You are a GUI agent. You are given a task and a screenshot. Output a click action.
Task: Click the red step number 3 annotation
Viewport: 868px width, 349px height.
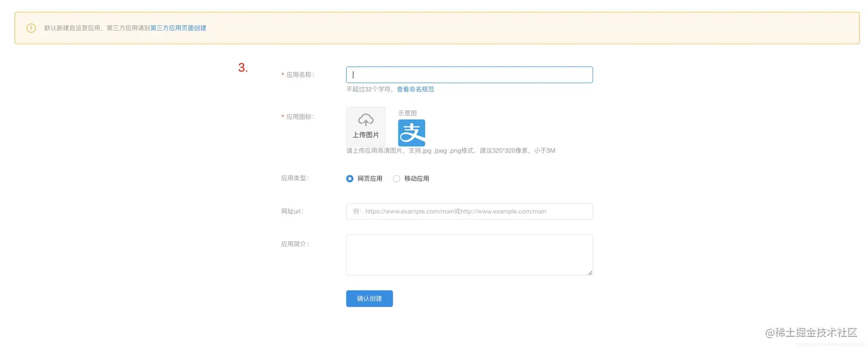243,67
